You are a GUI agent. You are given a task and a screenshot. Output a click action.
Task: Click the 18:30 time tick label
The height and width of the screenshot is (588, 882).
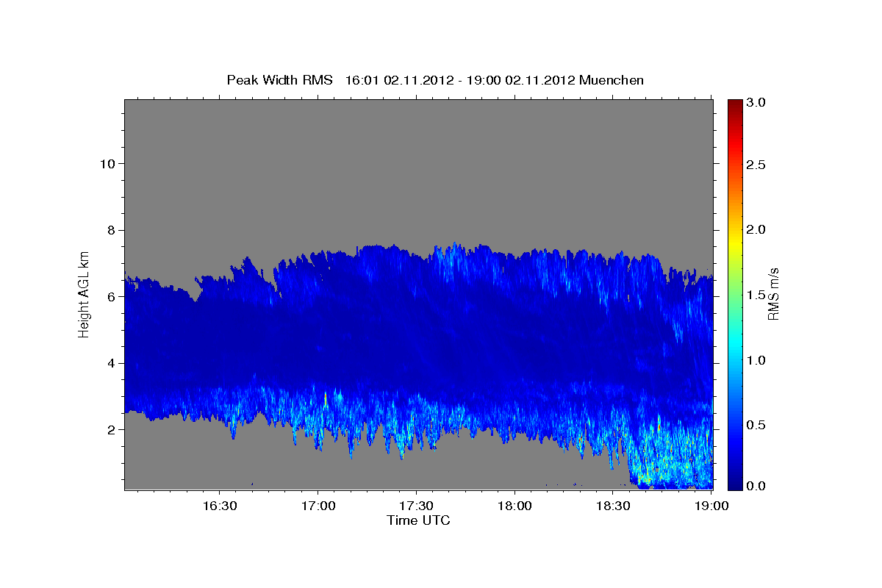click(x=612, y=506)
